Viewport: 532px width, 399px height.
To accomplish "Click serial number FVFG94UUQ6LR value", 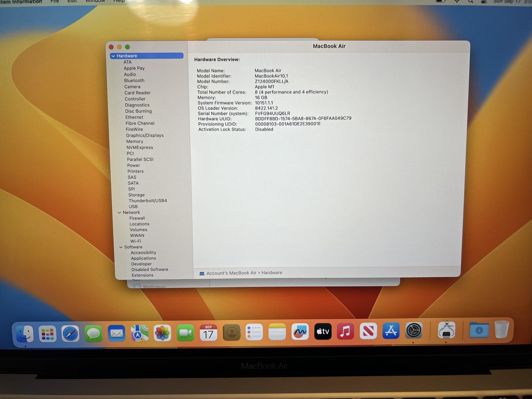I will tap(272, 113).
